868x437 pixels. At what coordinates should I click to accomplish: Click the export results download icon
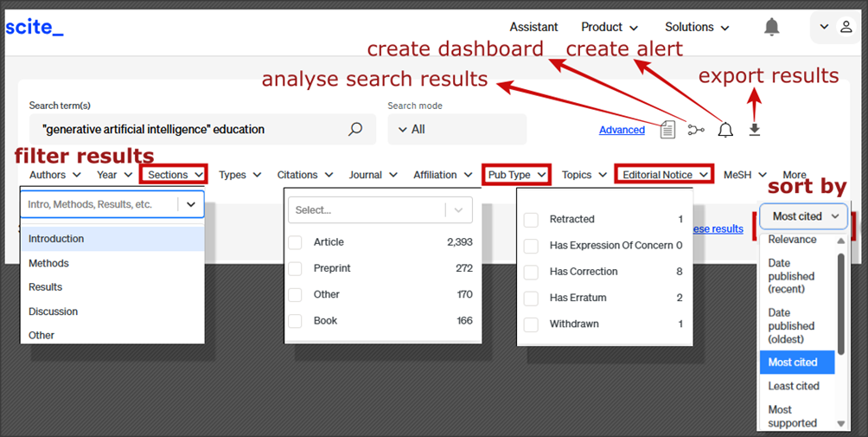[755, 130]
